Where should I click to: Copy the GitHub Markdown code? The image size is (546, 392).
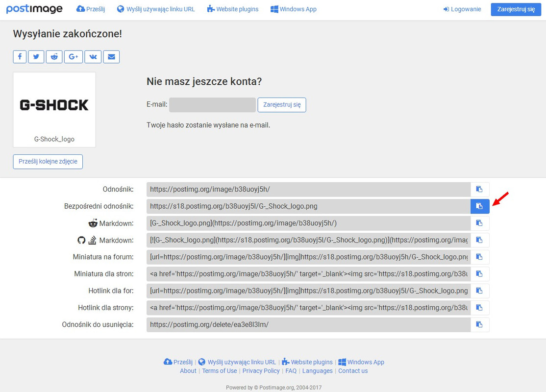480,240
